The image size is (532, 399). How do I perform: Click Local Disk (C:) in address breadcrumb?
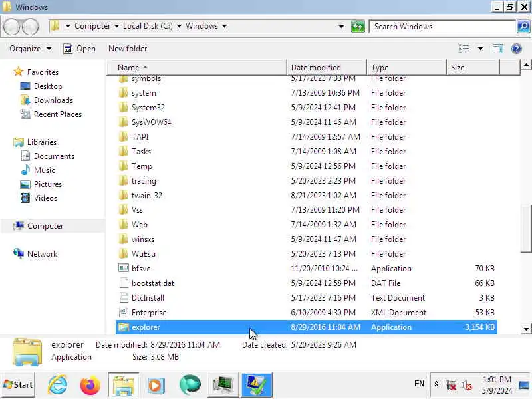pos(148,26)
